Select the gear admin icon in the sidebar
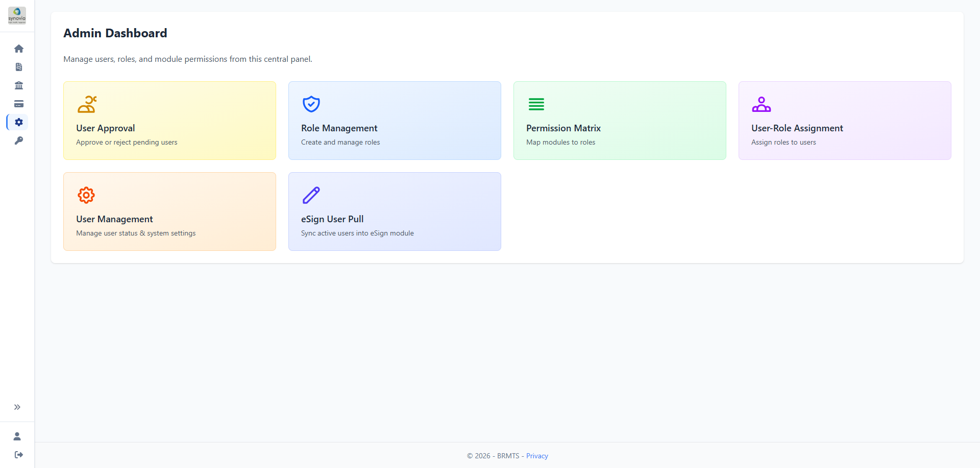The height and width of the screenshot is (468, 980). click(x=19, y=122)
